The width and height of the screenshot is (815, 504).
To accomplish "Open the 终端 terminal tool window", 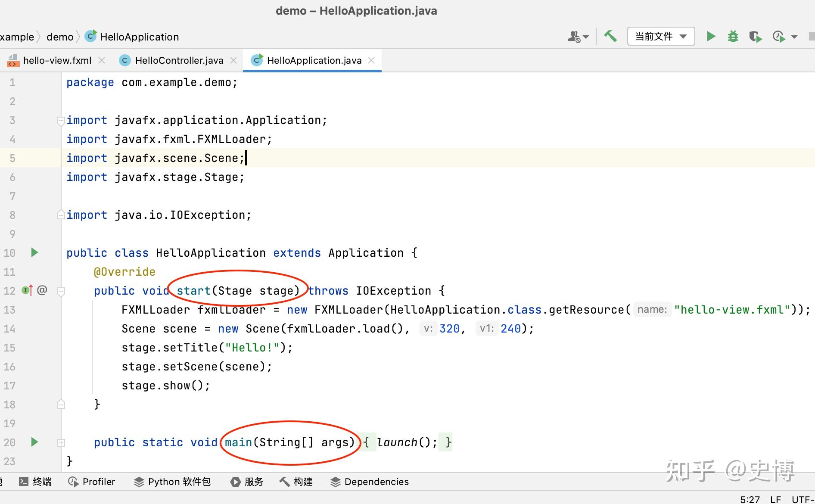I will click(35, 482).
